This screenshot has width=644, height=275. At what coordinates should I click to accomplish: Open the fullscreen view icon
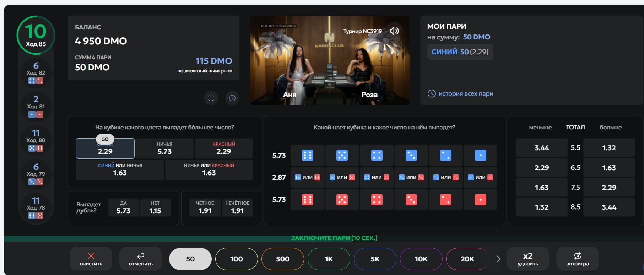click(x=211, y=98)
